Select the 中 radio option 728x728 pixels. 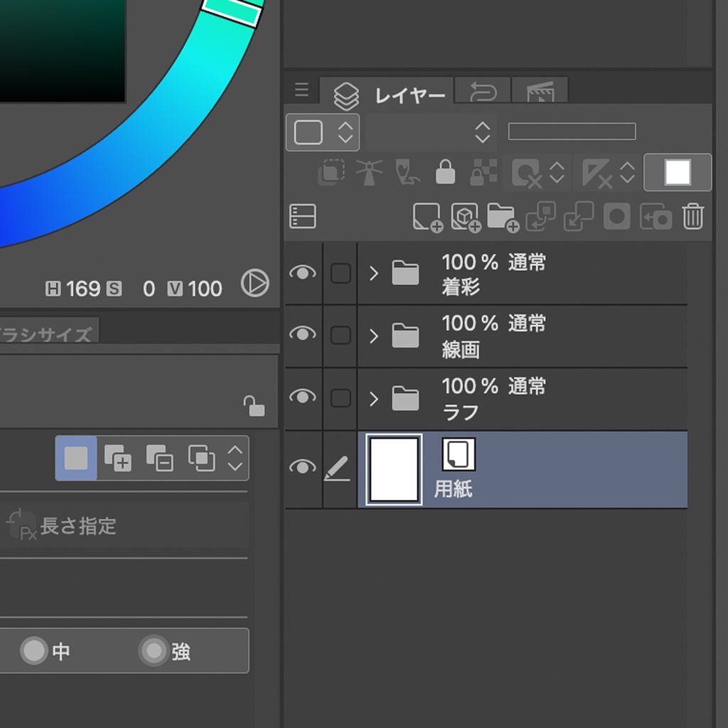tap(45, 651)
